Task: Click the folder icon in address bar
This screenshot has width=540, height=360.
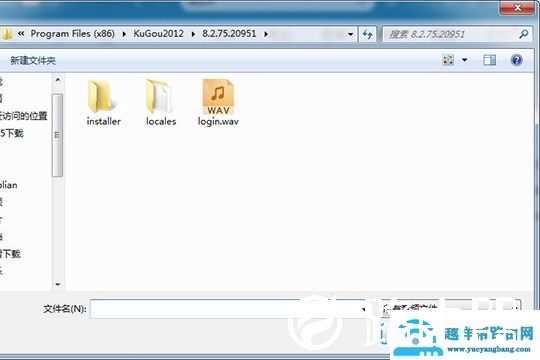Action: (x=7, y=34)
